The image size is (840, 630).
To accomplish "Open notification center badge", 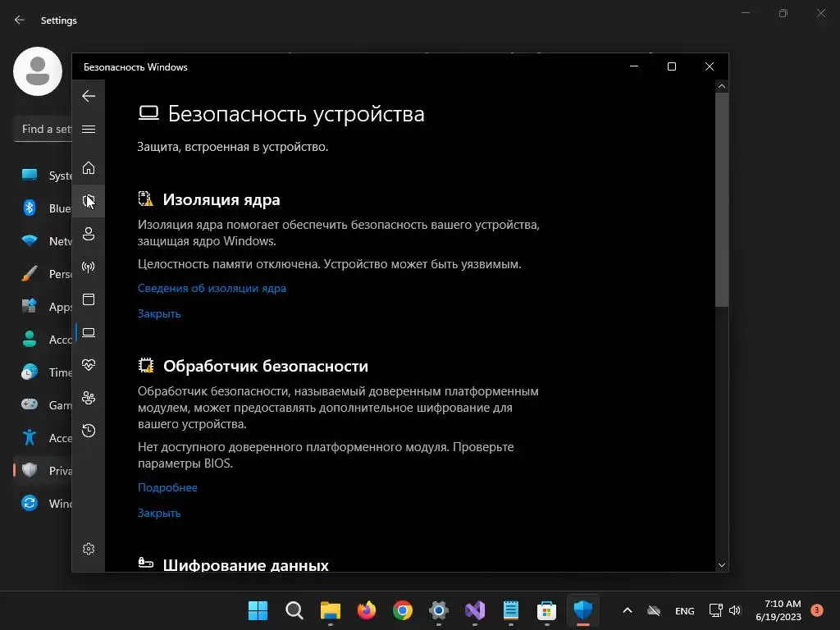I will 817,609.
